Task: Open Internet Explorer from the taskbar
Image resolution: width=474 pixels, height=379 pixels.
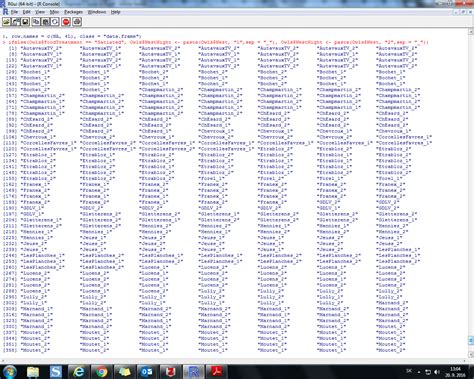Action: click(79, 372)
